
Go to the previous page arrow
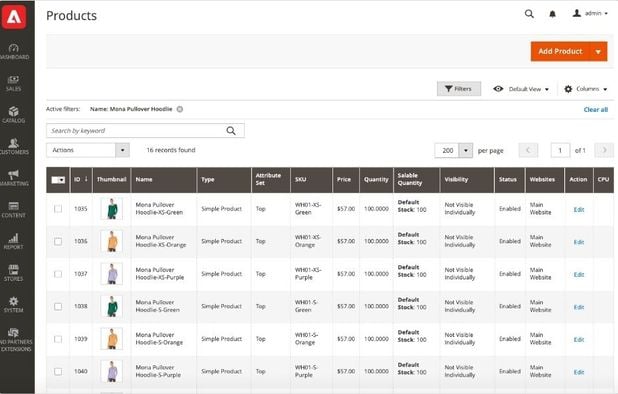[528, 150]
